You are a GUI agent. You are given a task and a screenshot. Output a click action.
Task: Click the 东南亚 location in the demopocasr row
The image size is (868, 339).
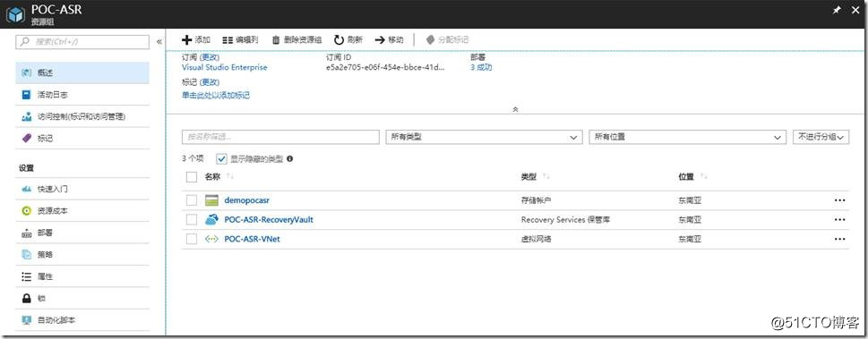690,200
